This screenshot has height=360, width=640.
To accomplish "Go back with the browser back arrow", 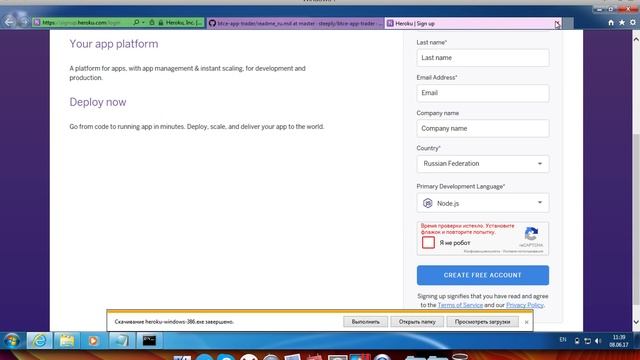I will 9,22.
